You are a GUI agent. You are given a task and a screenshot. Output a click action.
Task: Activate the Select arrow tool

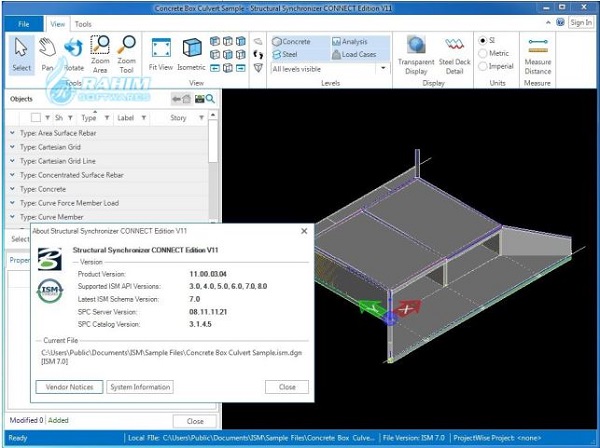tap(21, 55)
